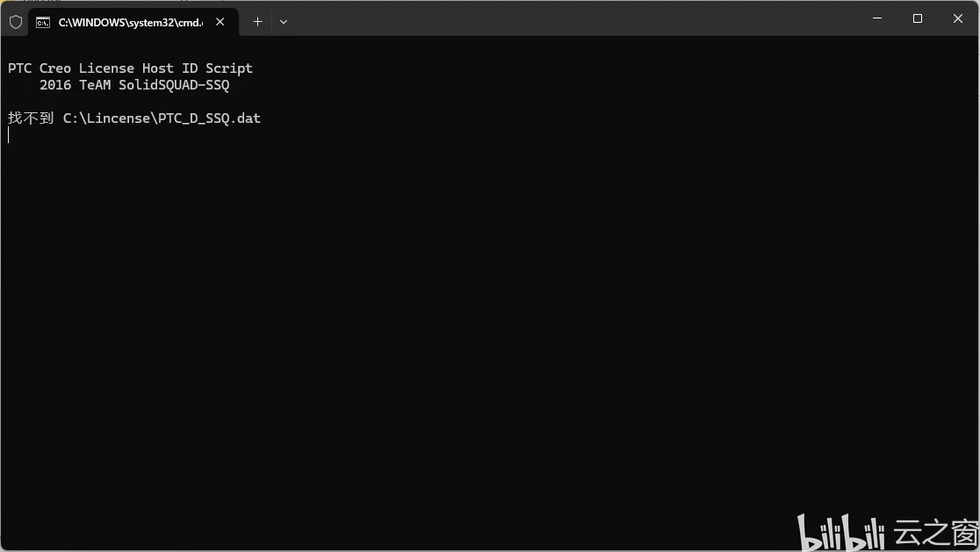Expand the terminal profile dropdown

pyautogui.click(x=284, y=22)
